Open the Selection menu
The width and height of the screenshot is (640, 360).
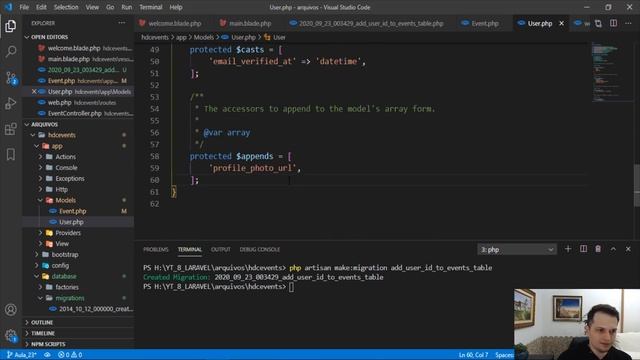[x=66, y=7]
